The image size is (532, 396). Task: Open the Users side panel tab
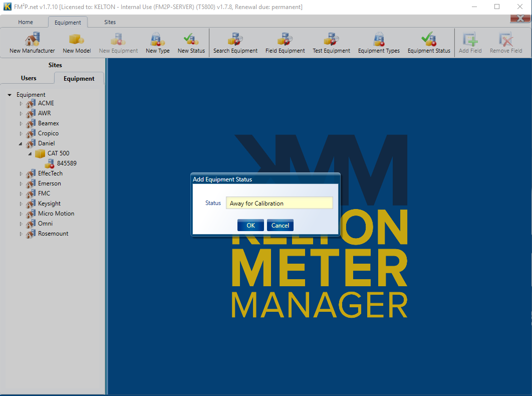[x=29, y=78]
